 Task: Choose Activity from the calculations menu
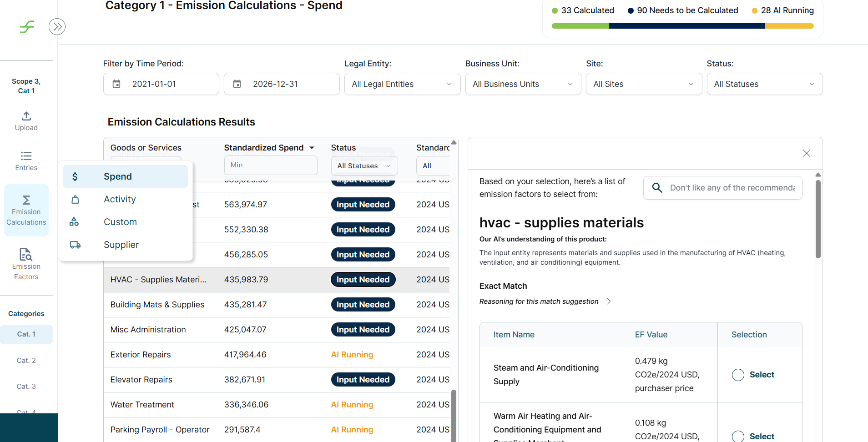tap(120, 199)
